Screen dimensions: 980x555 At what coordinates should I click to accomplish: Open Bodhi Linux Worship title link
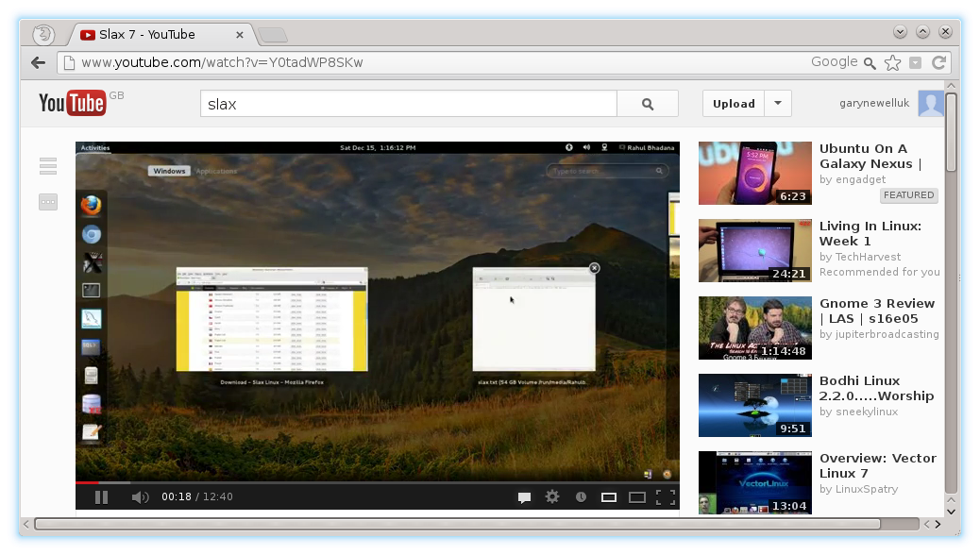[876, 389]
